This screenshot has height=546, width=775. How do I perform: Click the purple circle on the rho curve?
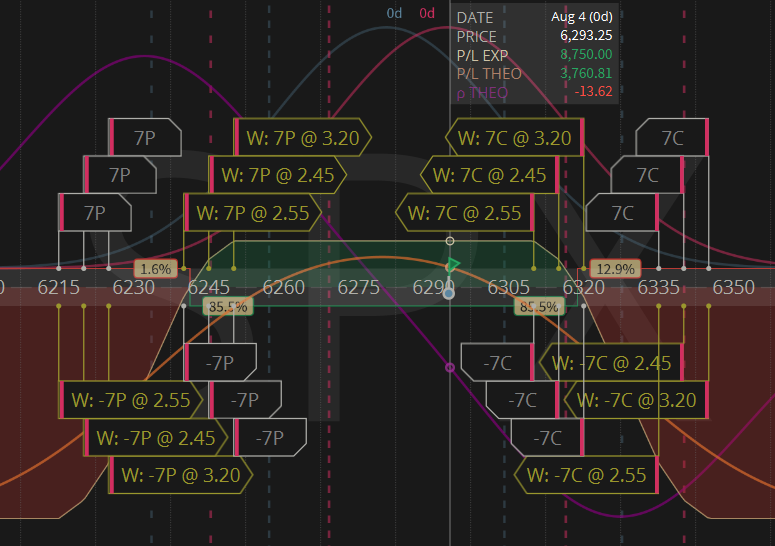click(450, 368)
